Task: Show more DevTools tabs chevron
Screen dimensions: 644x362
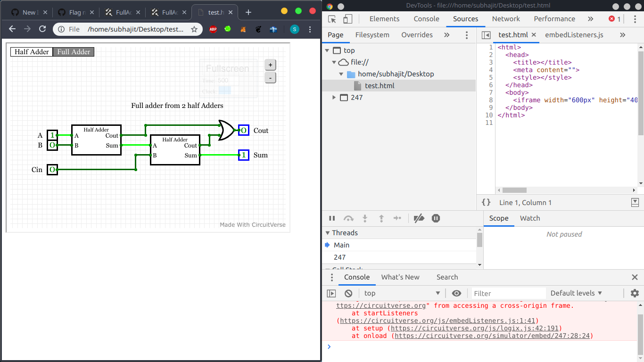Action: pyautogui.click(x=591, y=19)
